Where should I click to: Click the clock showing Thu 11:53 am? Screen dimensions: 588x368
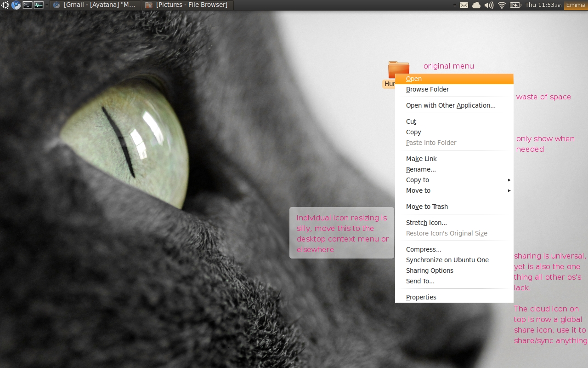pyautogui.click(x=543, y=5)
